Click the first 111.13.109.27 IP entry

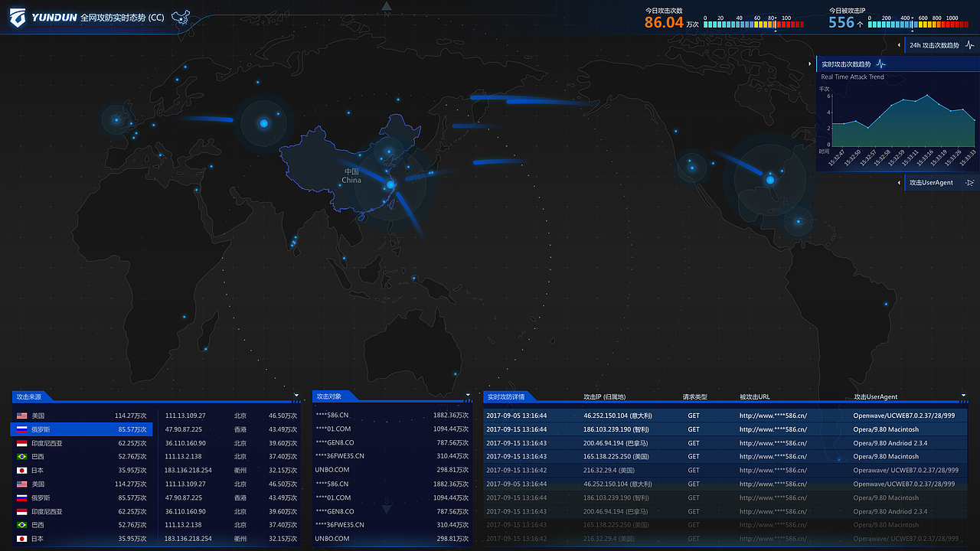click(185, 416)
